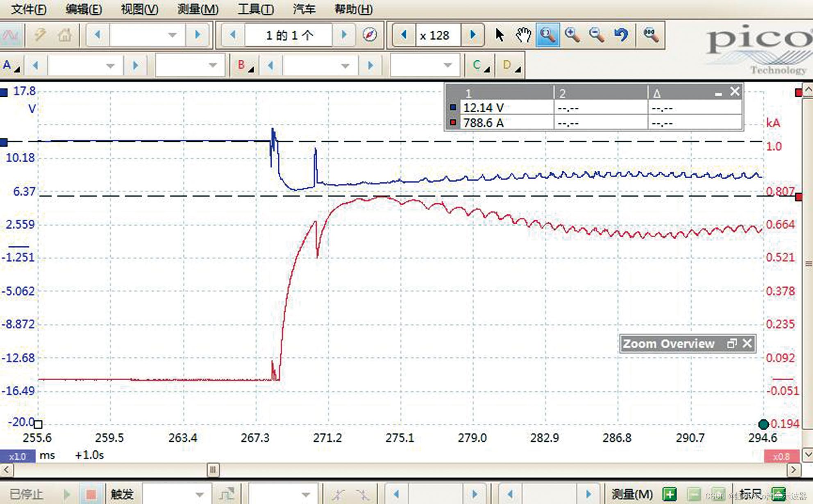Open the 工具(T) menu
The image size is (813, 504).
click(x=256, y=9)
